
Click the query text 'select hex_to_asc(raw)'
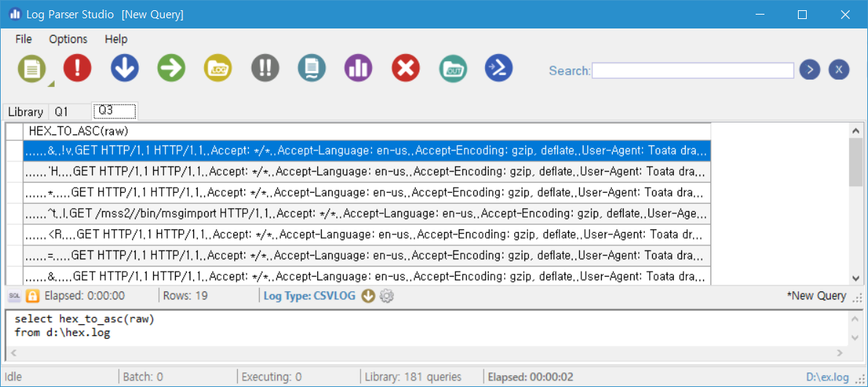tap(84, 320)
